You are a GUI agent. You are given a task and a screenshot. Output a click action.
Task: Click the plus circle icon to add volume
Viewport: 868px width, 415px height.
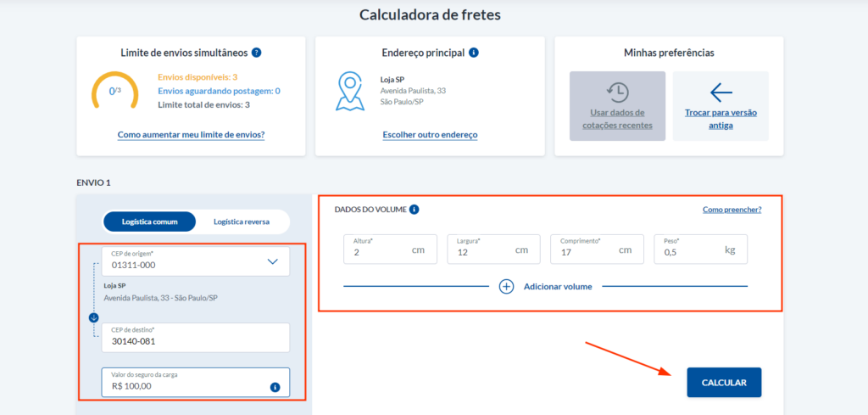coord(507,287)
